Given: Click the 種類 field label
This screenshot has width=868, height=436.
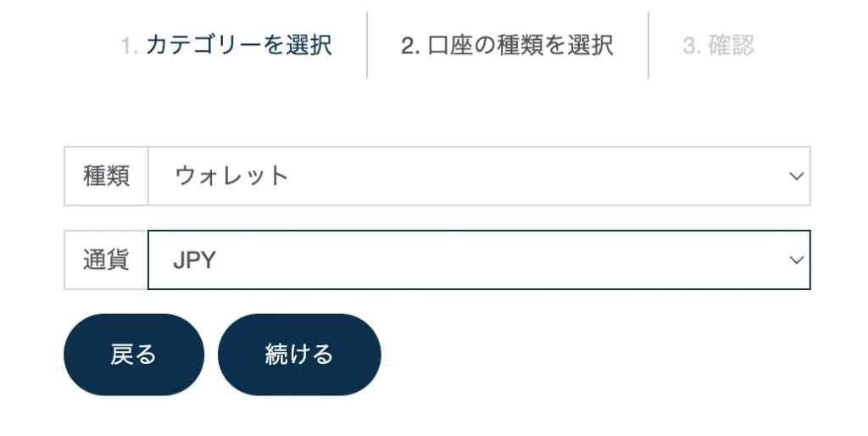Looking at the screenshot, I should pos(106,176).
